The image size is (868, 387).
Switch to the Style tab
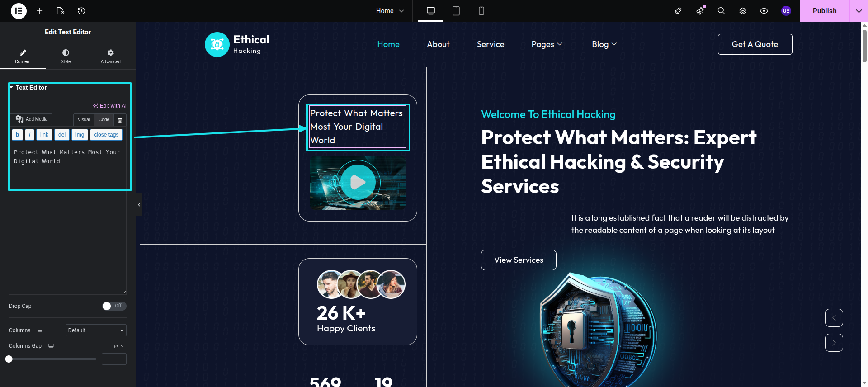coord(66,57)
